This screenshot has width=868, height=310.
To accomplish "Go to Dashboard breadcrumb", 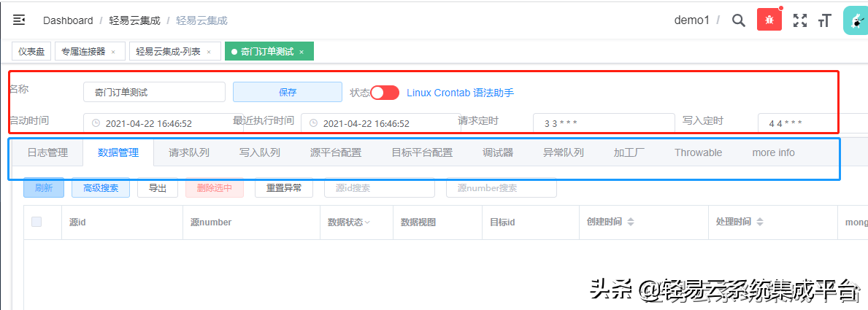I will click(68, 20).
